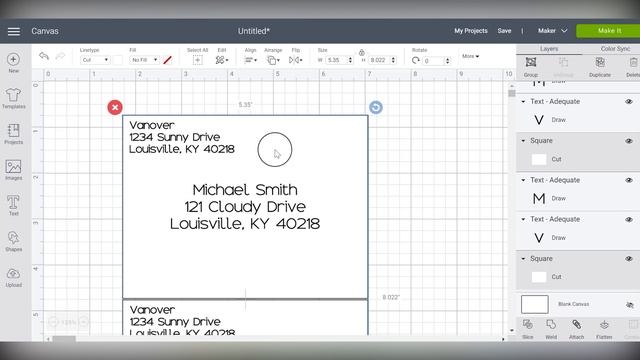This screenshot has height=360, width=640.
Task: Click the Weld tool icon
Action: click(551, 324)
